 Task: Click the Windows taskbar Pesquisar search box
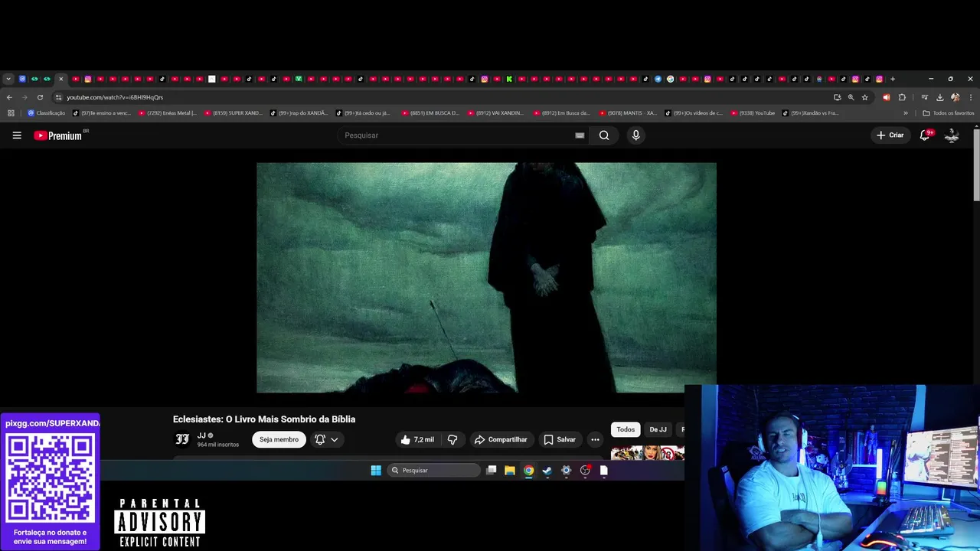(x=433, y=471)
